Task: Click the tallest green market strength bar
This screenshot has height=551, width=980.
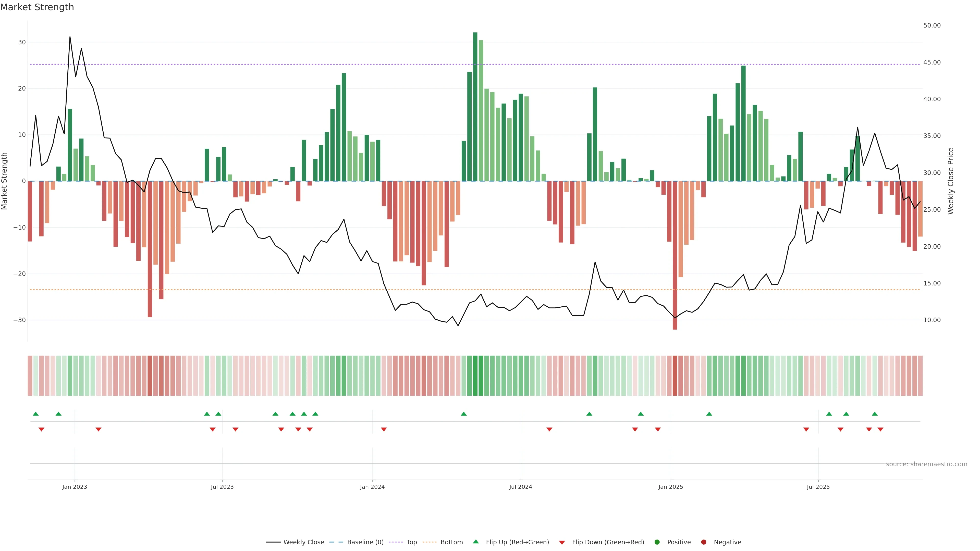Action: (x=475, y=106)
